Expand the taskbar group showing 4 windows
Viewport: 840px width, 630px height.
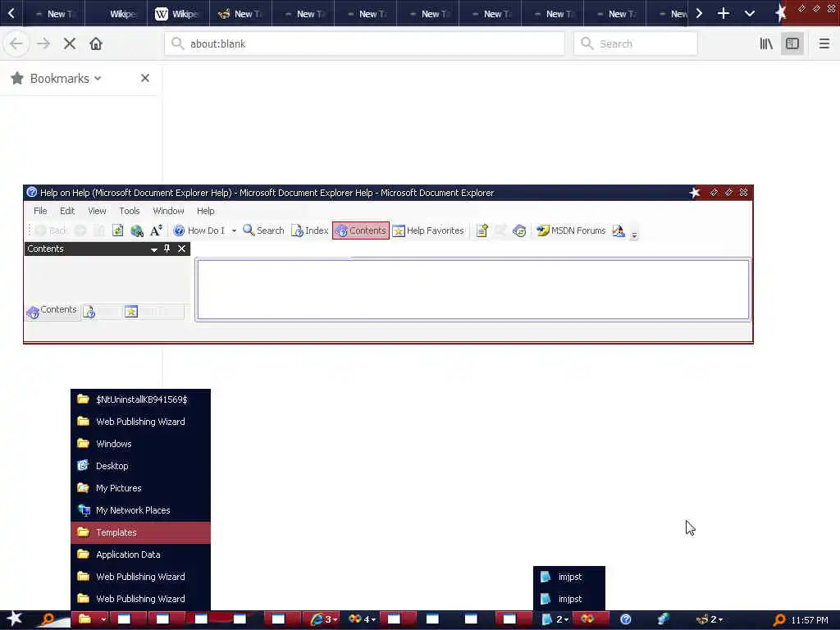pyautogui.click(x=362, y=619)
